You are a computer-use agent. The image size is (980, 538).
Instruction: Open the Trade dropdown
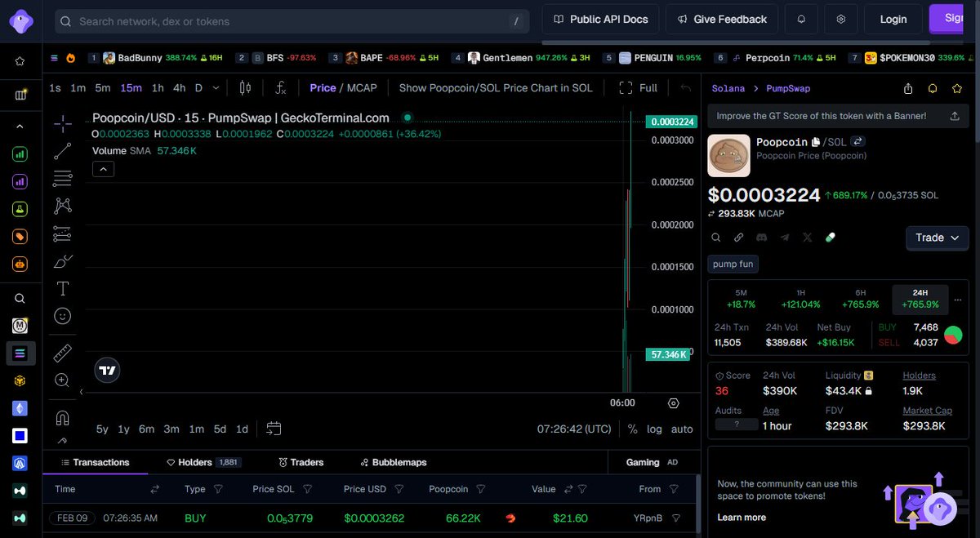click(x=937, y=238)
